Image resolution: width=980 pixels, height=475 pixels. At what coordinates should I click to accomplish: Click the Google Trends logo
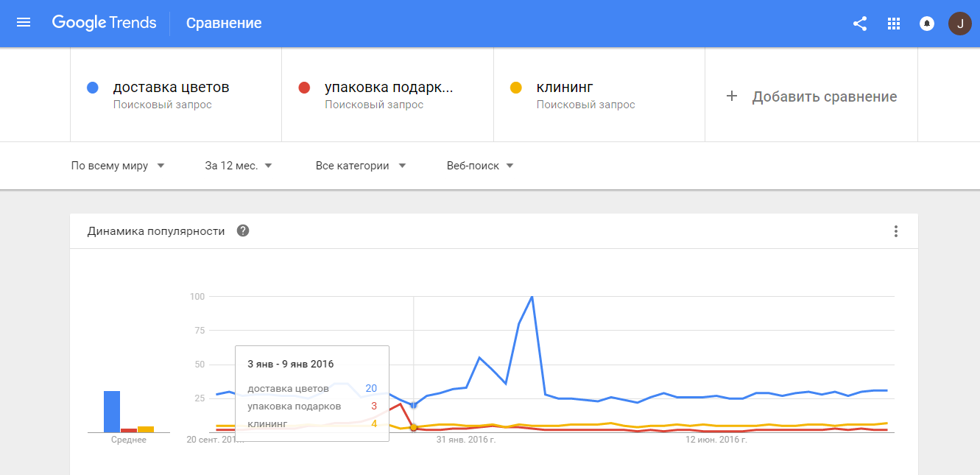click(x=104, y=23)
